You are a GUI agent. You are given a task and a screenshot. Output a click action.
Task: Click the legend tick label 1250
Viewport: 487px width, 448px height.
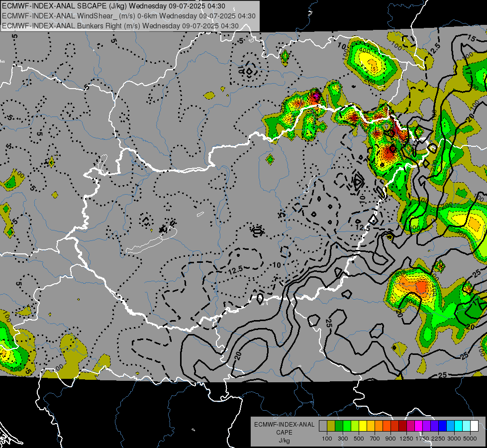pos(406,439)
